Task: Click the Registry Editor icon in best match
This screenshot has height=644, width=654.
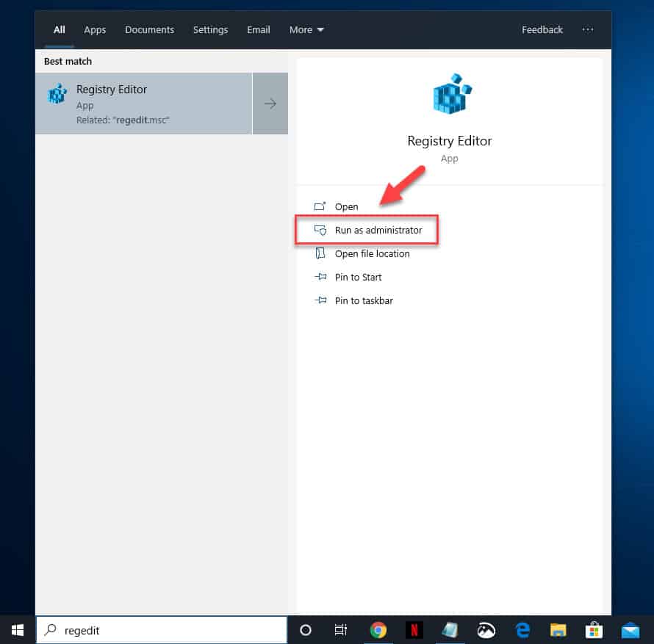Action: [x=57, y=94]
